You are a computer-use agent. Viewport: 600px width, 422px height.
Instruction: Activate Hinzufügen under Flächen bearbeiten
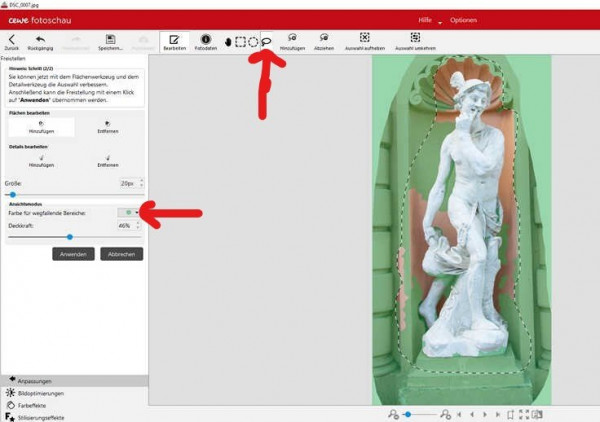[x=41, y=127]
